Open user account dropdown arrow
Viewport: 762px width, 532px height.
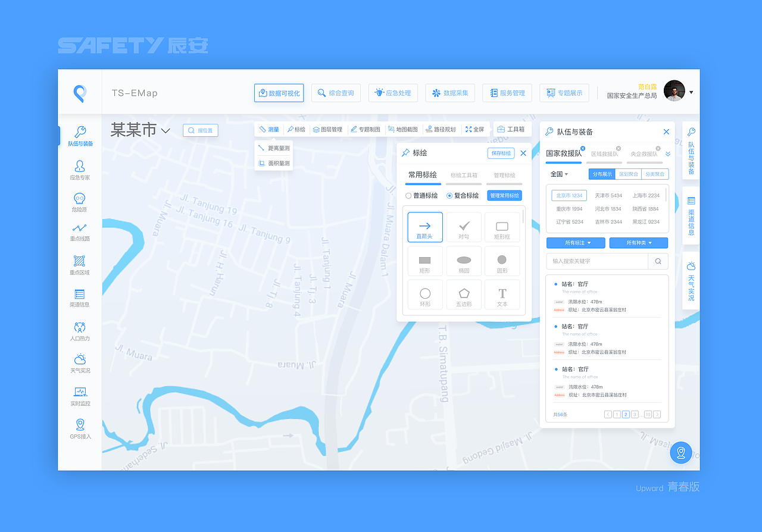(x=691, y=92)
